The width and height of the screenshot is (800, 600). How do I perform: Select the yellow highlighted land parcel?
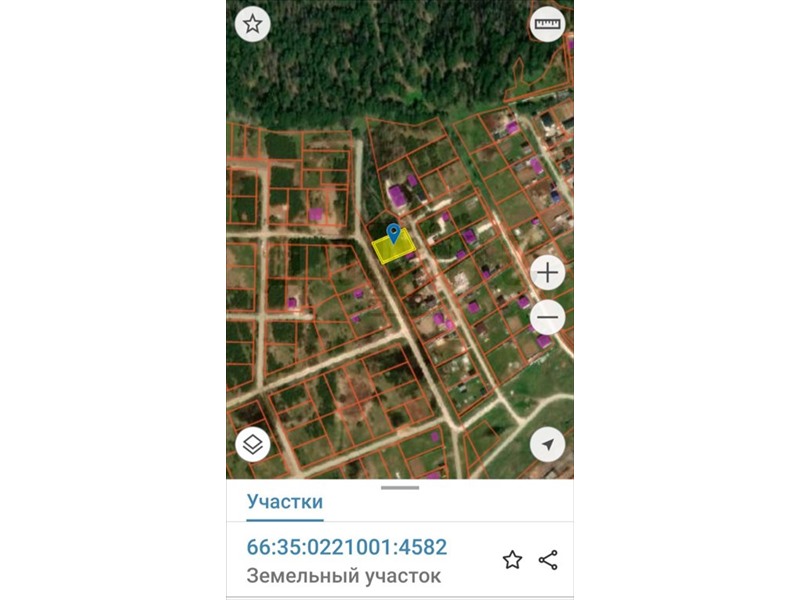coord(393,247)
